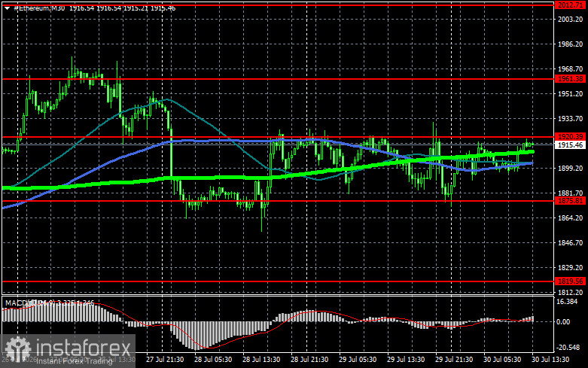This screenshot has height=368, width=588.
Task: Select the 2012.71 red price label
Action: (570, 5)
